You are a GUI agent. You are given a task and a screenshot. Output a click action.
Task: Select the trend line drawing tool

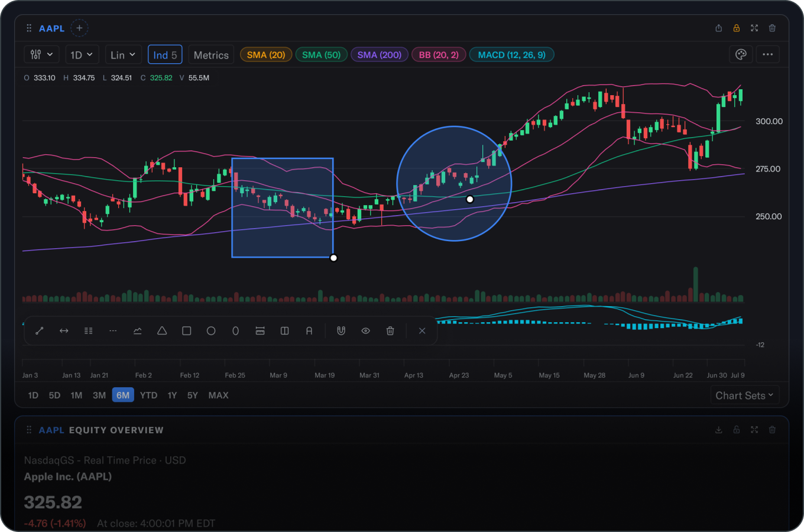40,331
